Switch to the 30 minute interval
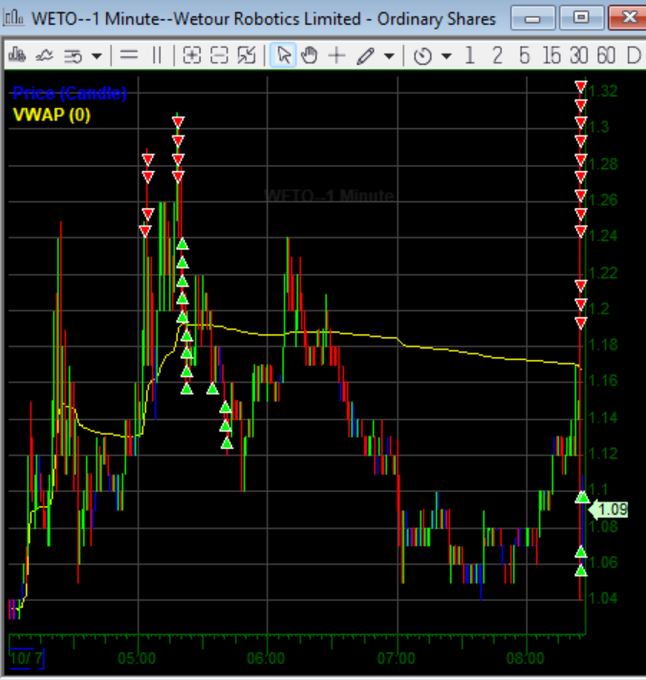This screenshot has width=646, height=680. (x=579, y=56)
